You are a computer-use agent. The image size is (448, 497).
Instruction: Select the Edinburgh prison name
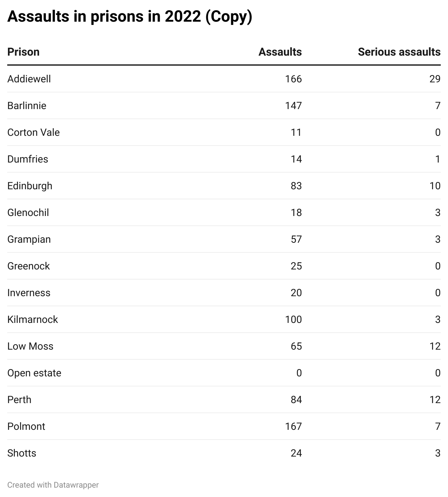point(30,186)
